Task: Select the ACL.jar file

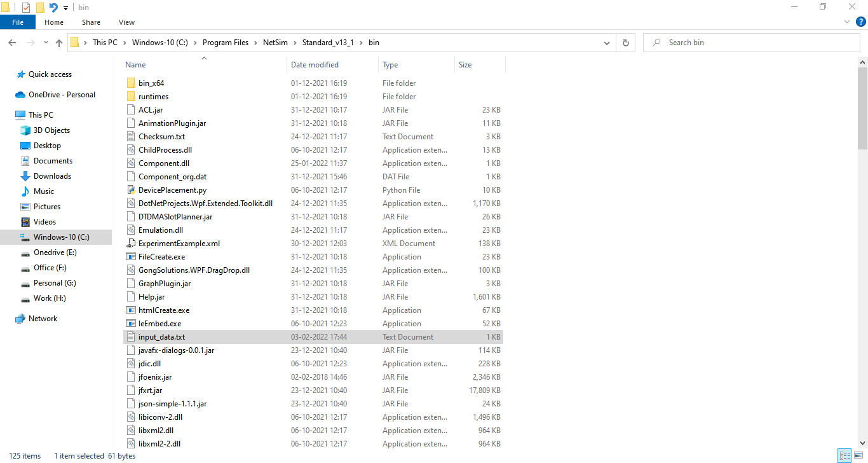Action: click(313, 110)
